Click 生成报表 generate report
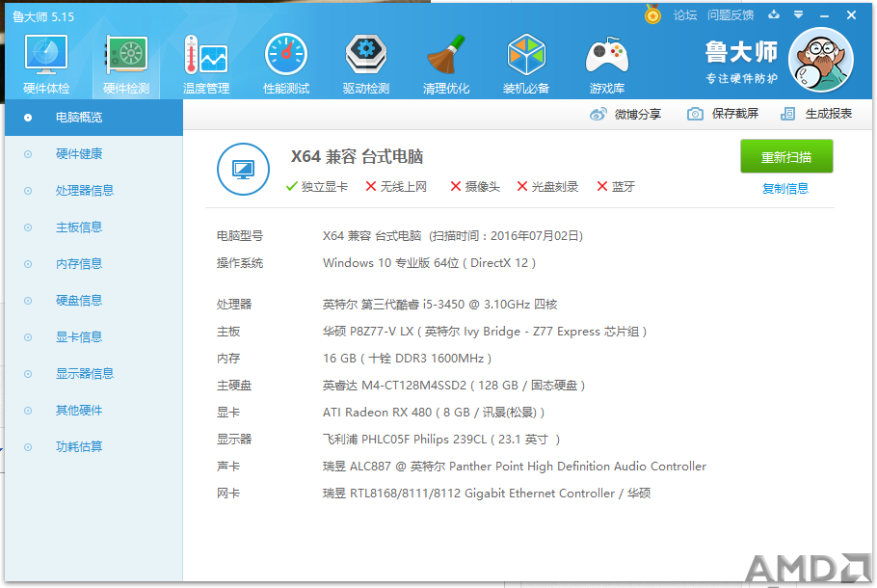 [x=816, y=114]
